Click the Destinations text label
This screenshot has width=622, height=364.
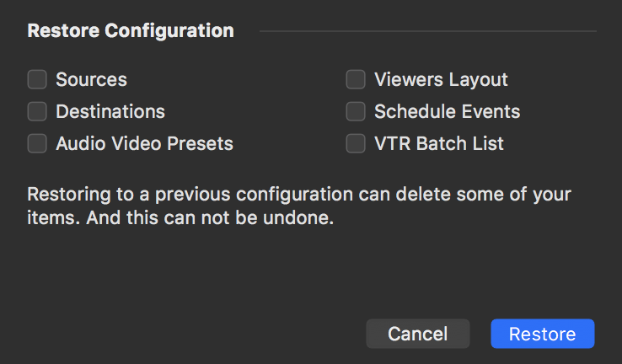tap(110, 111)
